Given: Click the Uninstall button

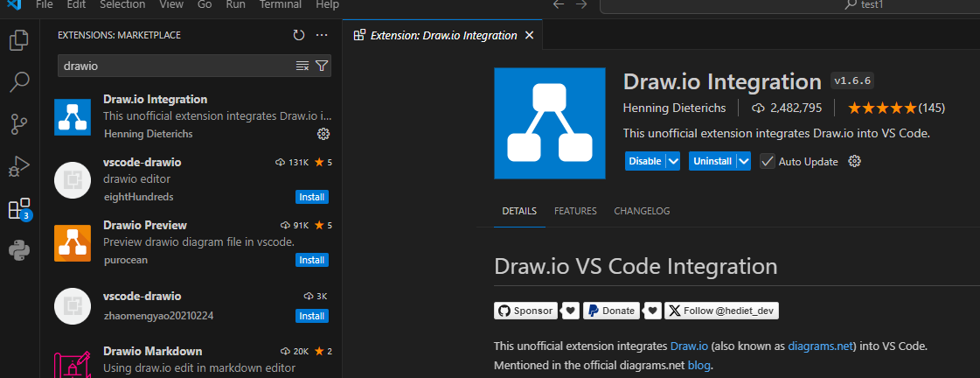Looking at the screenshot, I should click(712, 162).
